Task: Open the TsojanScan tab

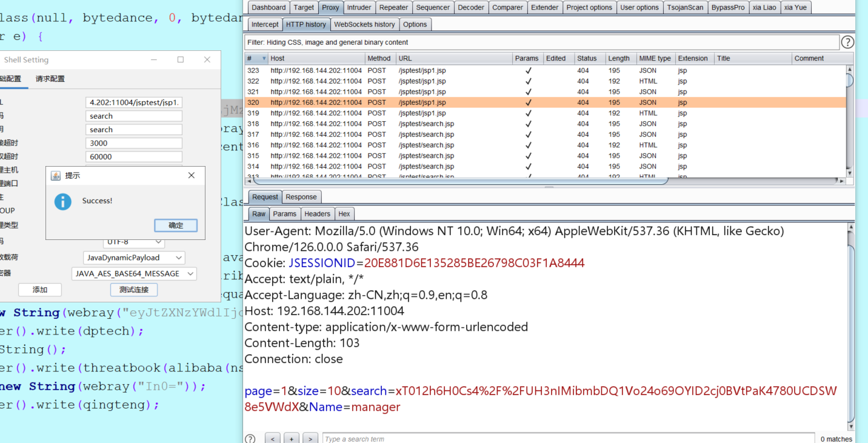Action: pos(685,7)
